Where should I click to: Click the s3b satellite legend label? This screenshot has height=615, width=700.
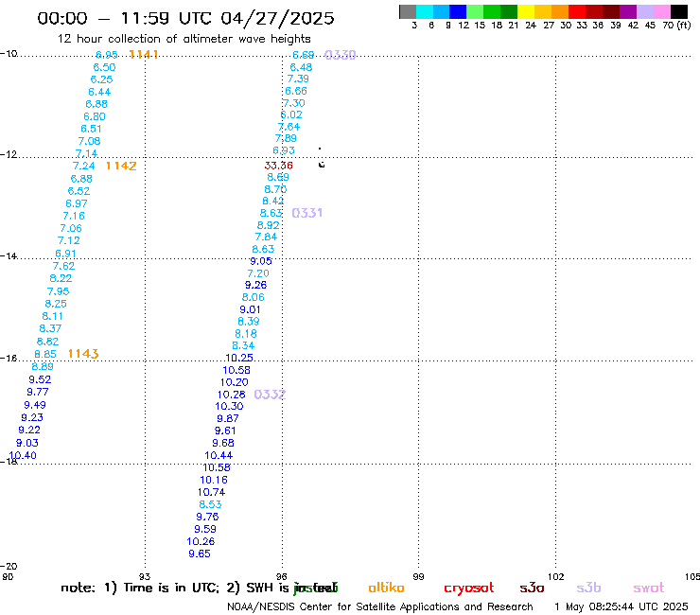[588, 588]
